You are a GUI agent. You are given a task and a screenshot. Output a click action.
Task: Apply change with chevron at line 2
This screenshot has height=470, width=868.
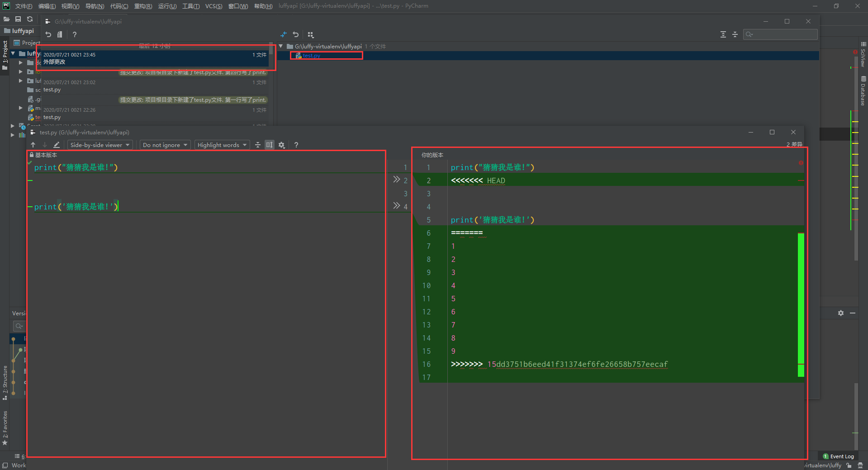pos(396,180)
